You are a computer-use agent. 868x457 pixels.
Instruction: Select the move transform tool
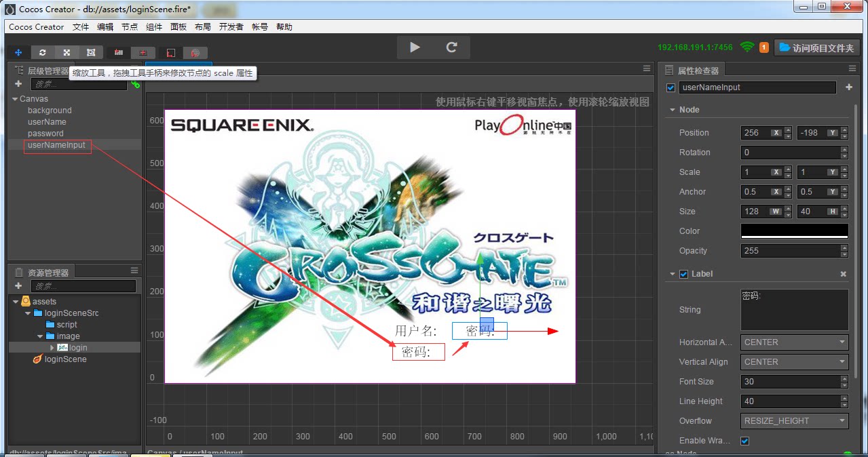(x=18, y=52)
